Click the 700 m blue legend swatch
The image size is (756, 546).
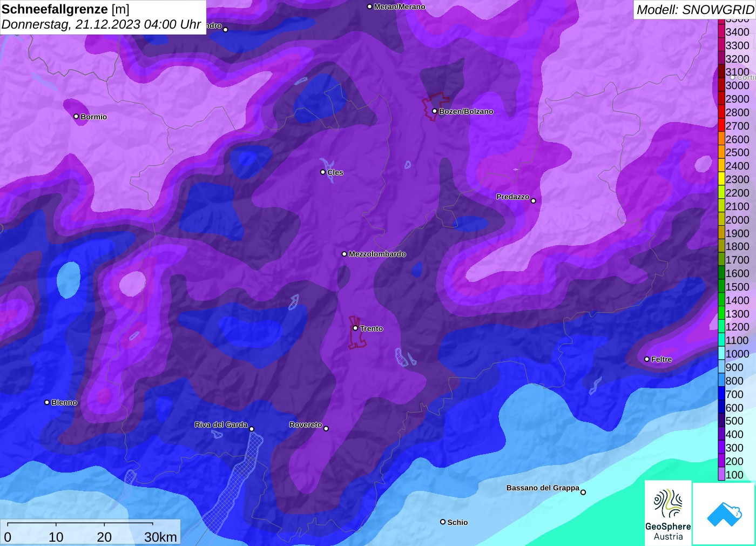[721, 394]
